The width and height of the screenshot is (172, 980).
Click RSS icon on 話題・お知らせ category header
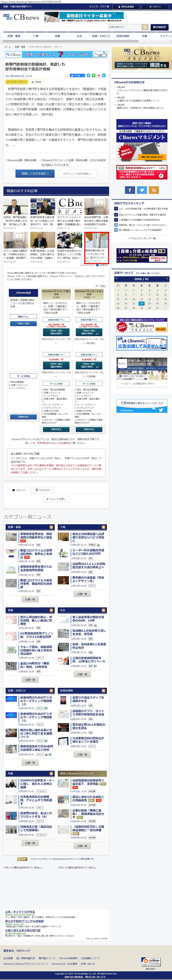tap(51, 690)
